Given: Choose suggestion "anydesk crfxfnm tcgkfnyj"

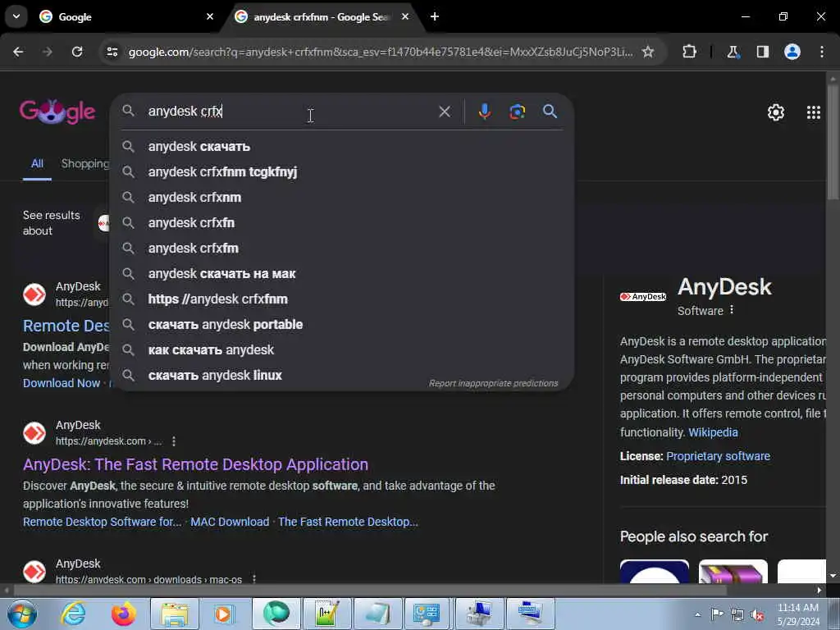Looking at the screenshot, I should (342, 172).
